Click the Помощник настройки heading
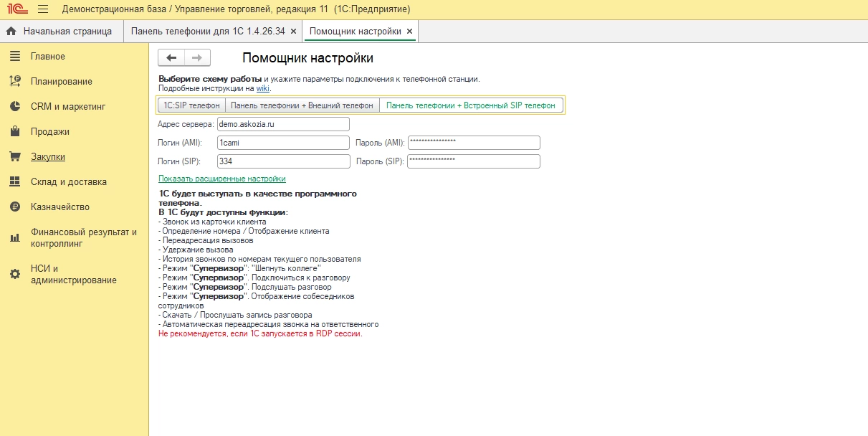The image size is (868, 436). click(x=307, y=58)
